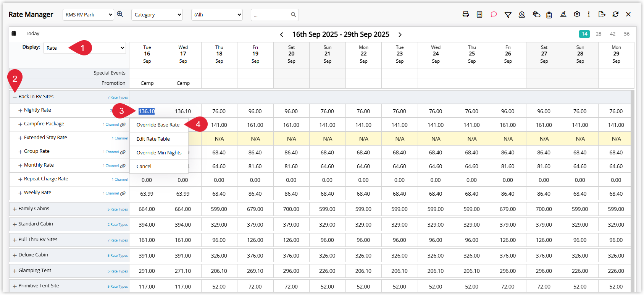Click link icon on Group Rate row
The image size is (644, 295).
[123, 152]
